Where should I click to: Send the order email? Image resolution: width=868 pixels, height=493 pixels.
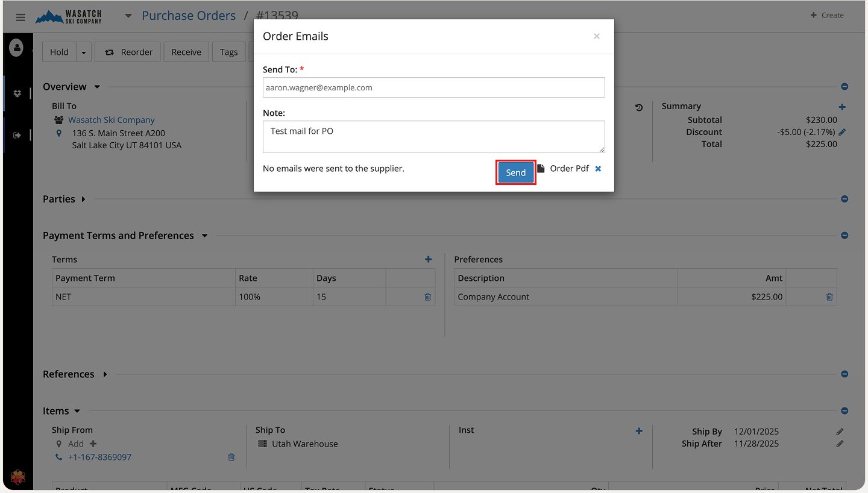[x=515, y=172]
